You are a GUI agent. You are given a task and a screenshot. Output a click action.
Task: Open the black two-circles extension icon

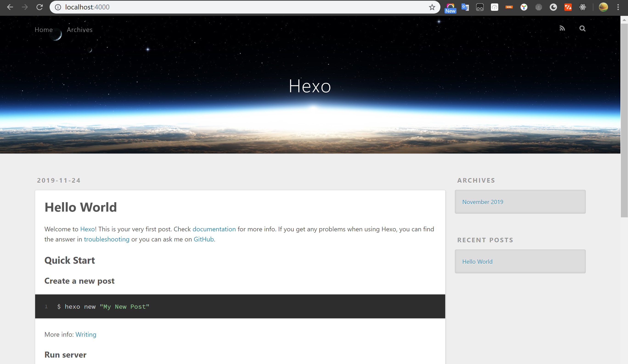pyautogui.click(x=480, y=7)
